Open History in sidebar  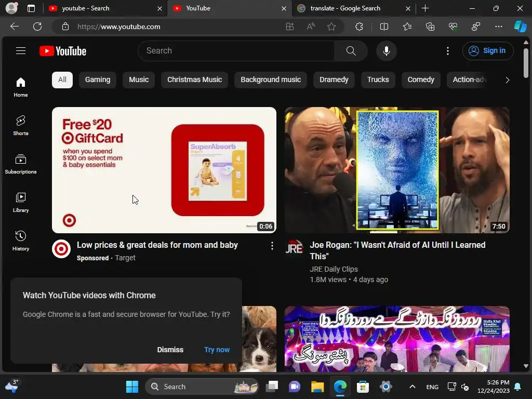[21, 241]
